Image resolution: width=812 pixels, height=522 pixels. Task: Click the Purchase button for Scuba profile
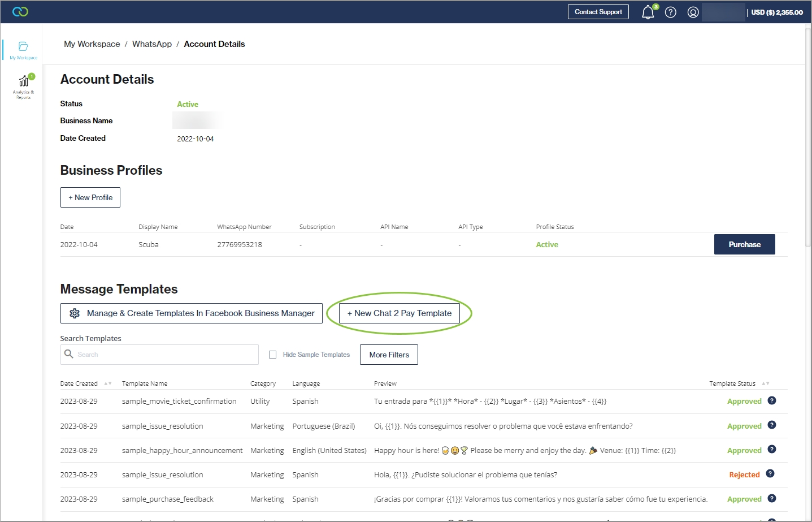[x=744, y=244]
